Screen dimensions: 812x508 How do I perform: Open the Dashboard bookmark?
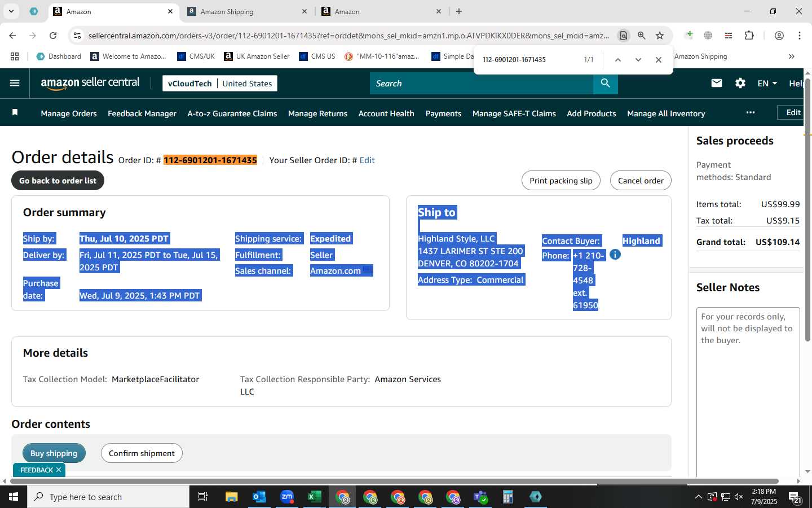coord(59,56)
